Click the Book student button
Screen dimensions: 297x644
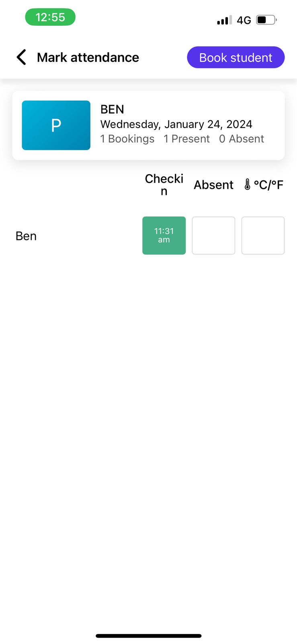(x=236, y=57)
